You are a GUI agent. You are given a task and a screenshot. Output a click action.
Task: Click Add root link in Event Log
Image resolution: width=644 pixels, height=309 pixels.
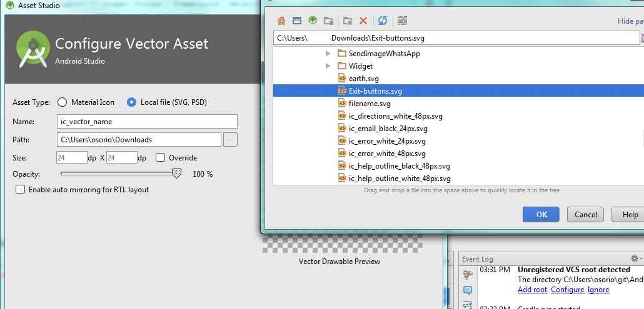[532, 289]
